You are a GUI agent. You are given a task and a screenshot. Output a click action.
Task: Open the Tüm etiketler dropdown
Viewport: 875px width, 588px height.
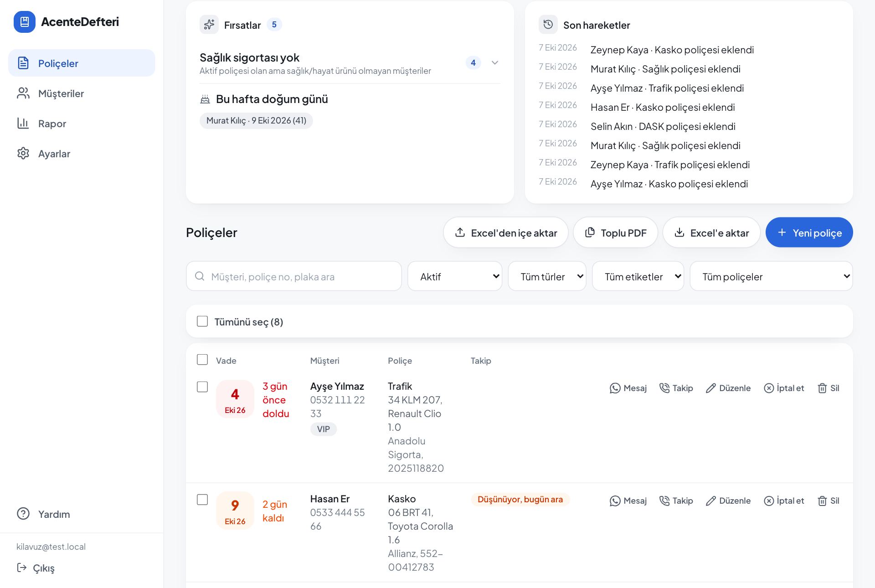tap(638, 276)
